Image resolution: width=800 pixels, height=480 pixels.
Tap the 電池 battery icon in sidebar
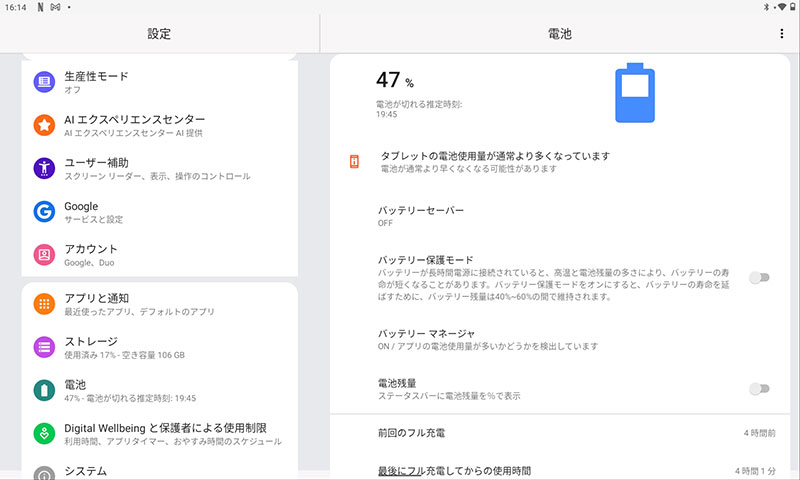44,390
